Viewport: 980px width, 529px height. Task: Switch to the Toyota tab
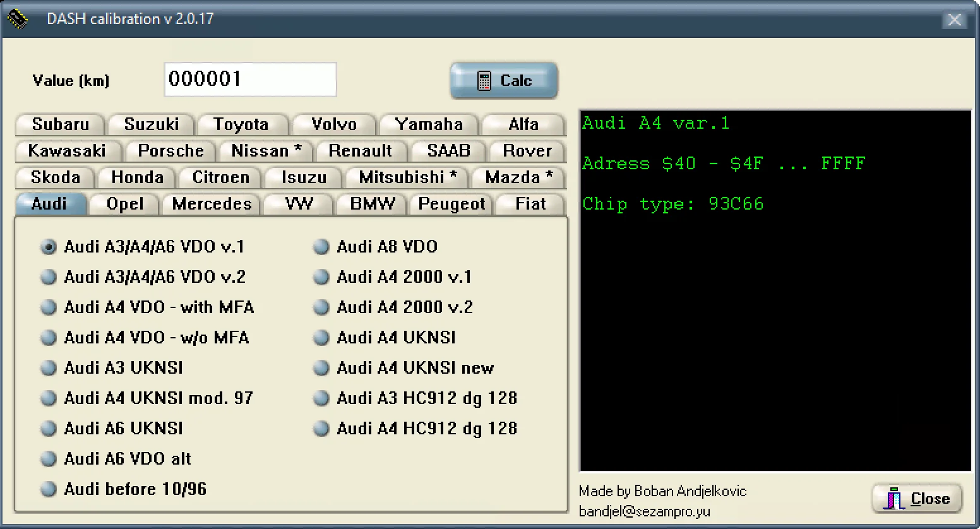pos(241,124)
